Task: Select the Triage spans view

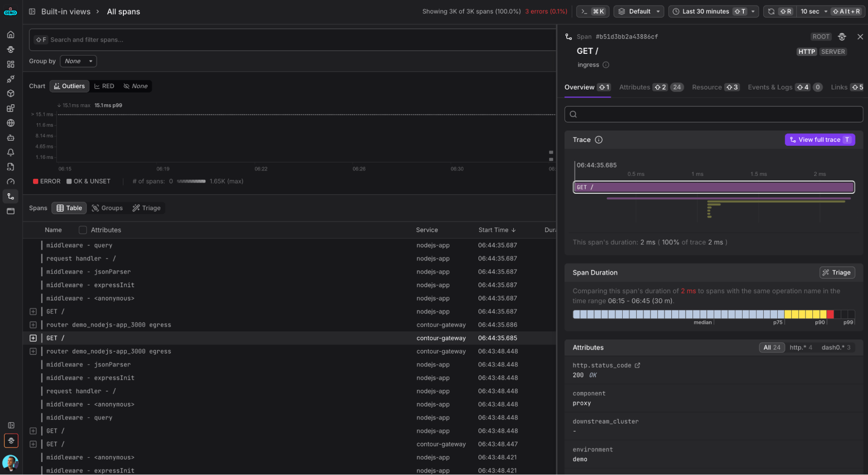Action: point(146,208)
